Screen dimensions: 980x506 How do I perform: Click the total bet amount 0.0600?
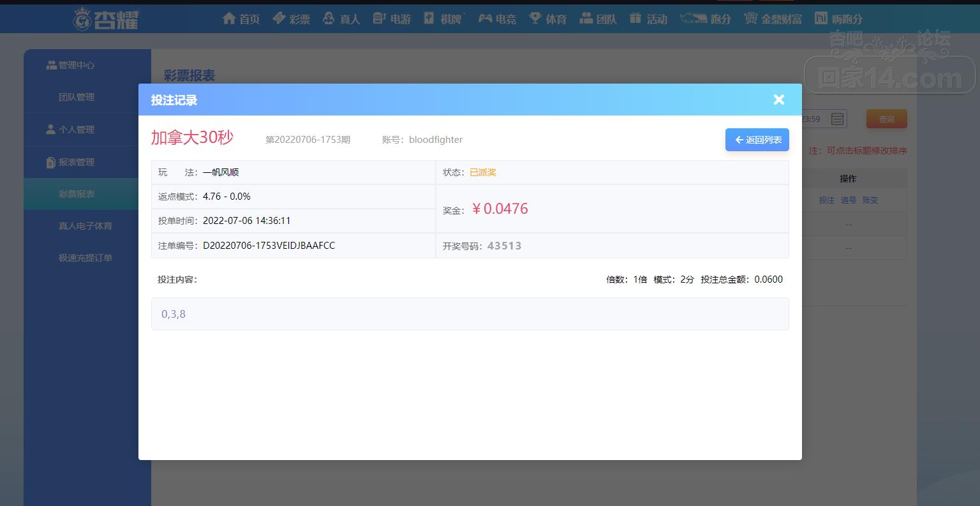click(x=768, y=279)
